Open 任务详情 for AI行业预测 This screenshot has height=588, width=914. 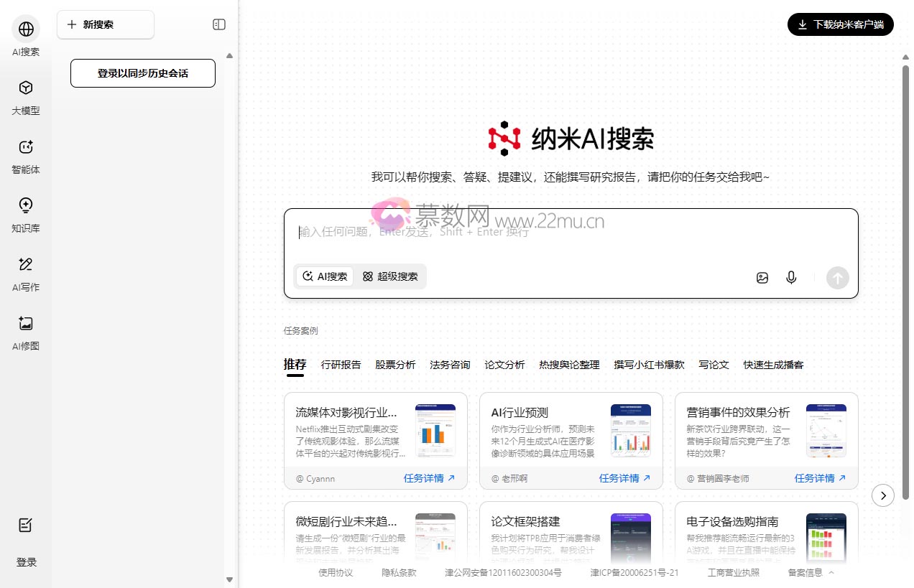tap(622, 477)
